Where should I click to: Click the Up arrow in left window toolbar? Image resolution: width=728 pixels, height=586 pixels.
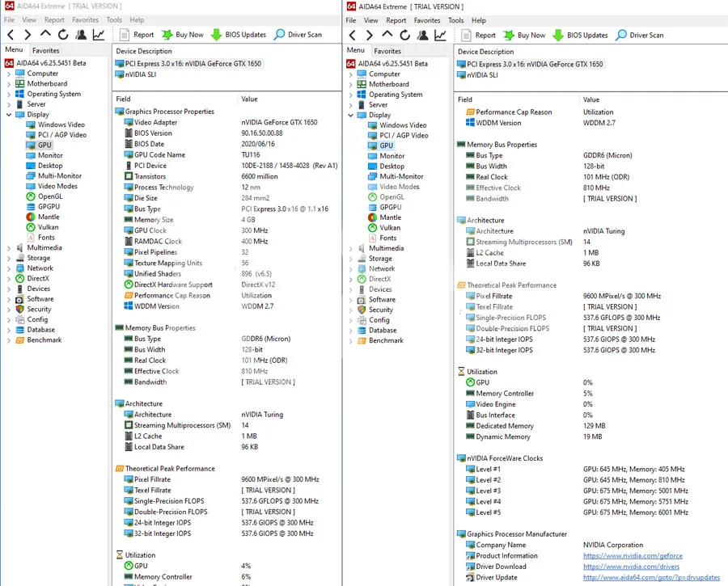(x=45, y=34)
